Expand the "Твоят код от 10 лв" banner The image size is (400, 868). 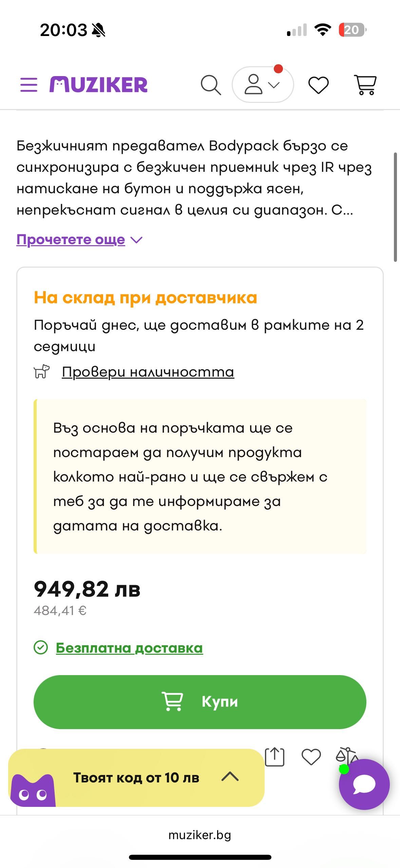pyautogui.click(x=136, y=777)
